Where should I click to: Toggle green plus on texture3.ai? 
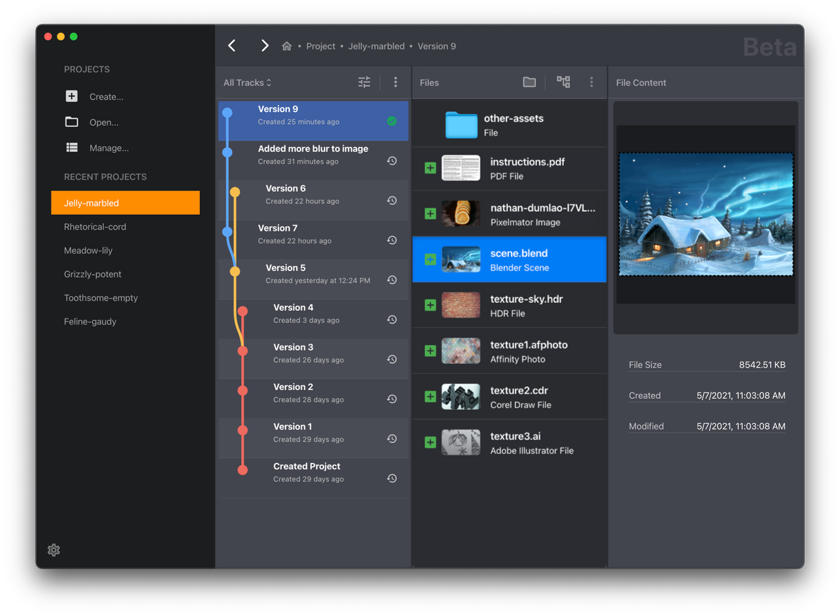point(430,442)
